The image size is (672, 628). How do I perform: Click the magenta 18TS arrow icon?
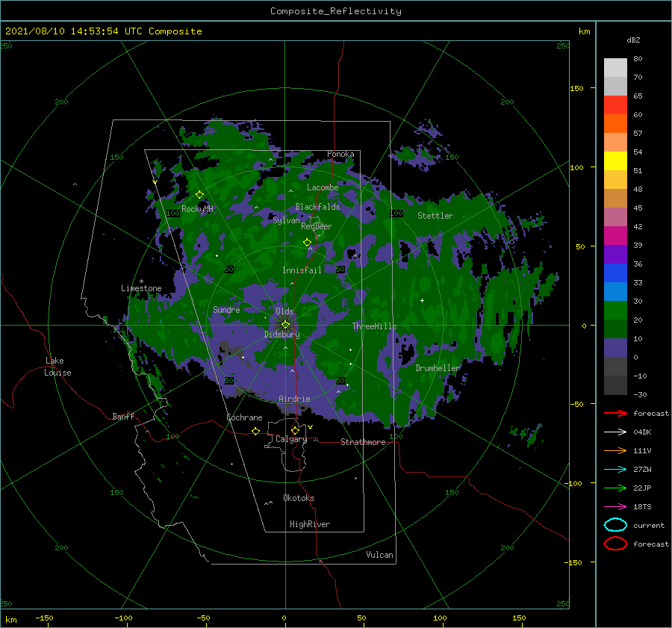click(x=615, y=507)
